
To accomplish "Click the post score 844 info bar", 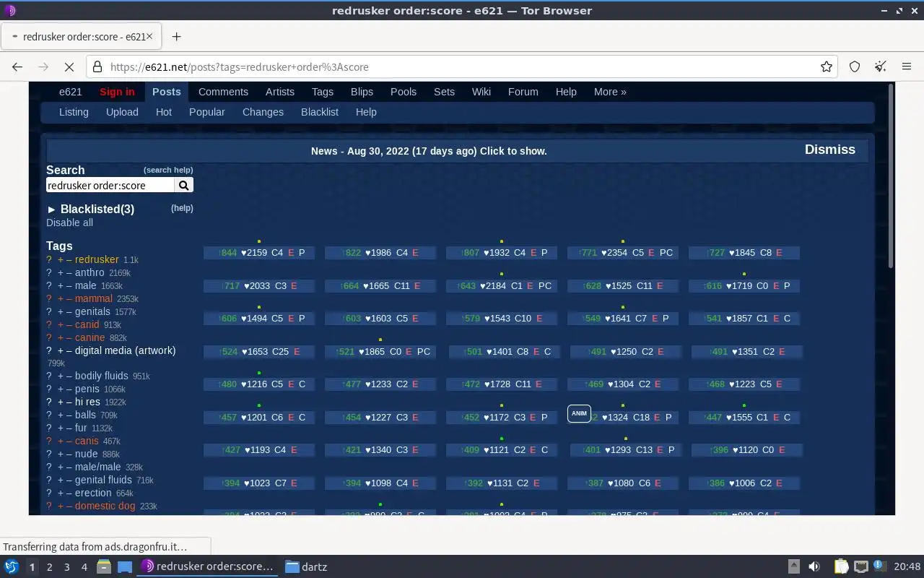I will (259, 253).
